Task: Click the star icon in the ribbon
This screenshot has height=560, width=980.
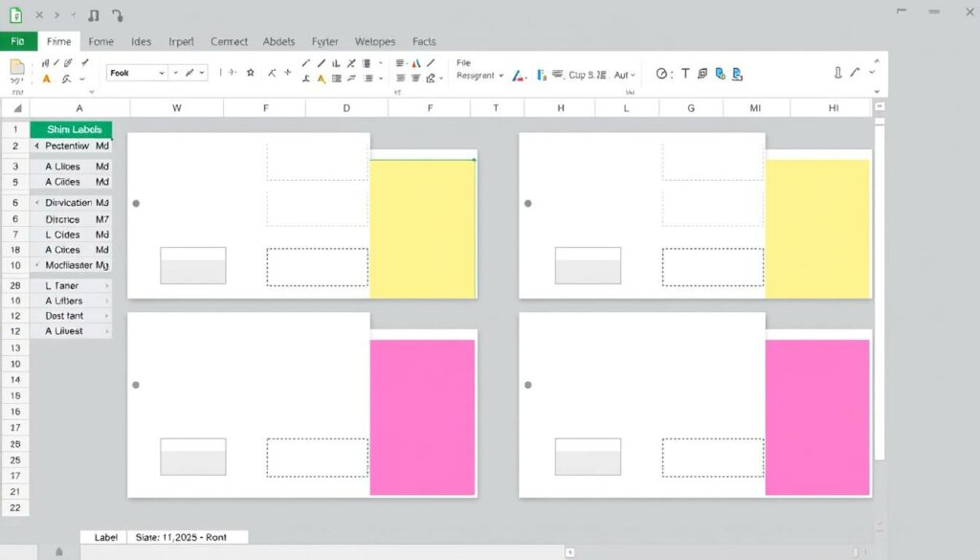Action: 251,73
